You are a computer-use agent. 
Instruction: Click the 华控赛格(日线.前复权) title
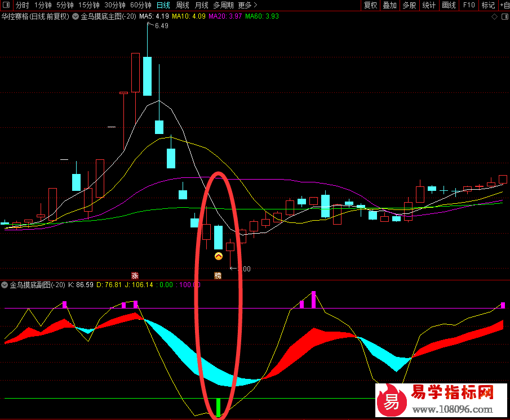36,16
